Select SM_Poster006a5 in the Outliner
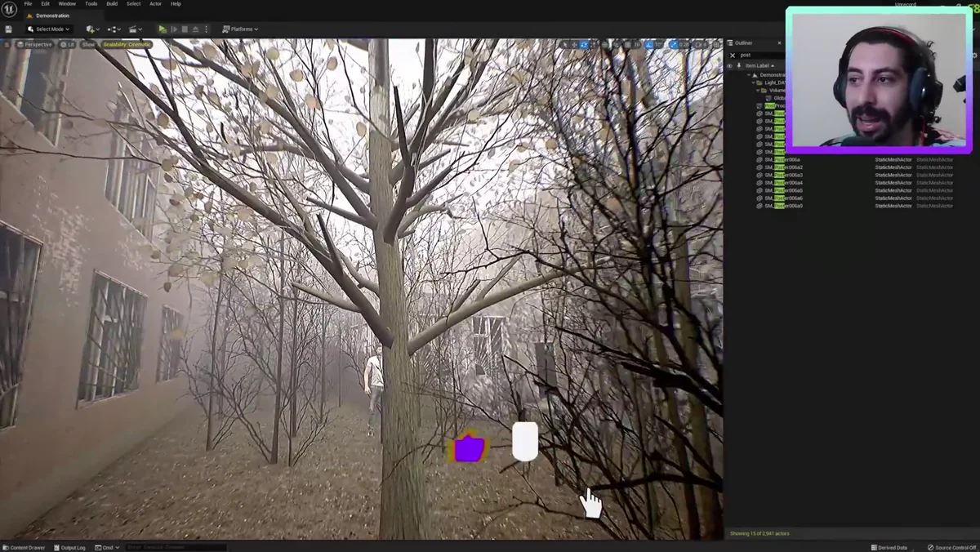The image size is (980, 552). [x=784, y=190]
